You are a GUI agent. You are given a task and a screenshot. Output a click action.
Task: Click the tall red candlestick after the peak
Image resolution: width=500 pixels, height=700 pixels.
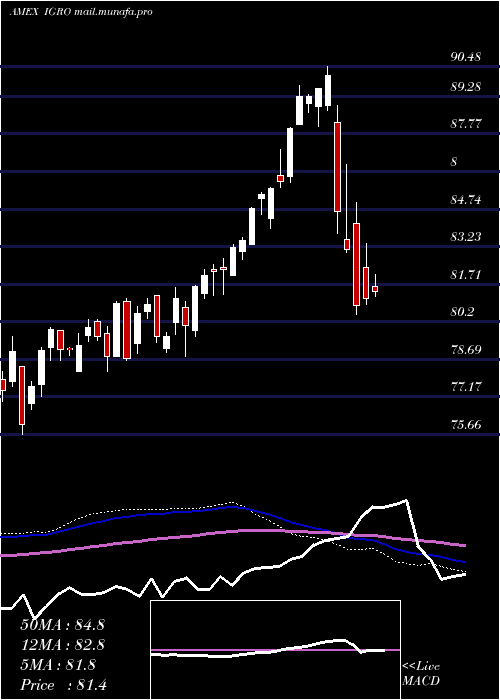338,167
